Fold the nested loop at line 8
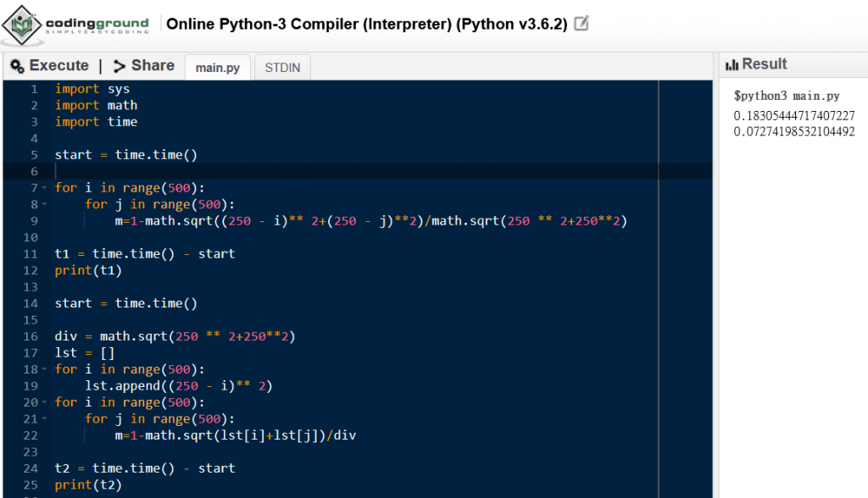 [x=44, y=204]
